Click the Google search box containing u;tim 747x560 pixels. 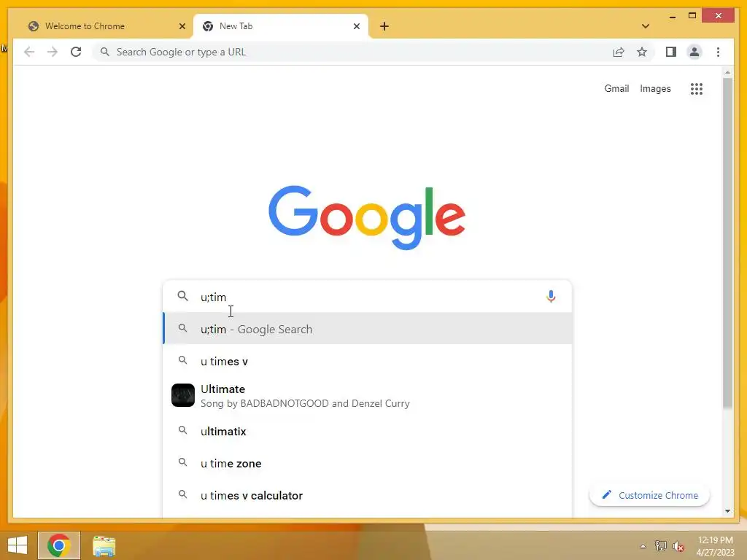click(367, 297)
